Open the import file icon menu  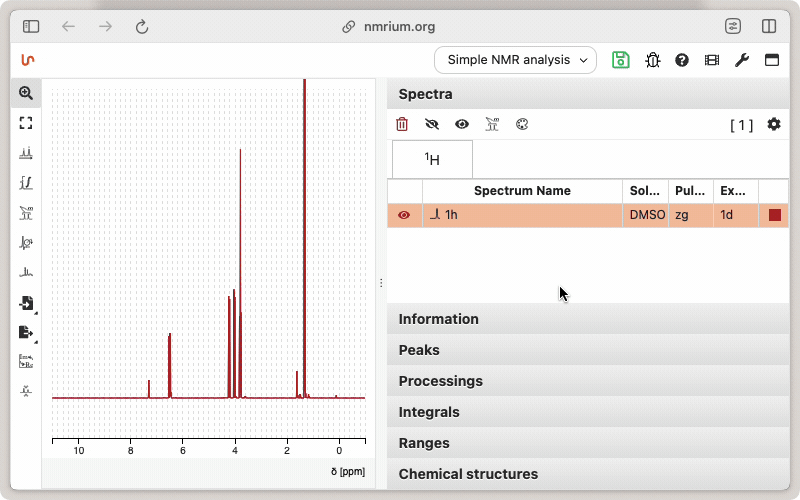coord(26,303)
